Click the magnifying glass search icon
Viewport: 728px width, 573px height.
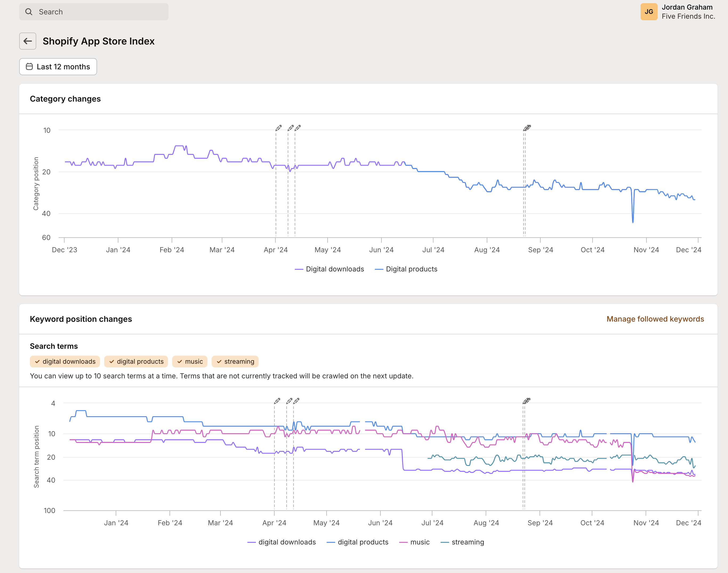coord(29,11)
